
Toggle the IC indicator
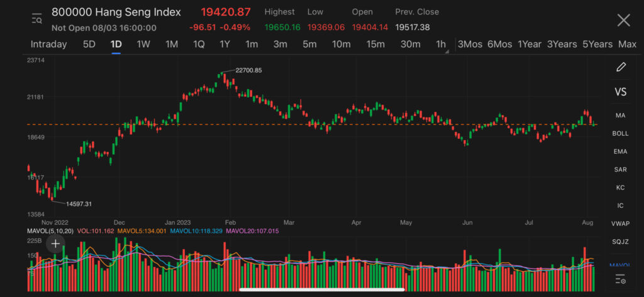[x=620, y=205]
